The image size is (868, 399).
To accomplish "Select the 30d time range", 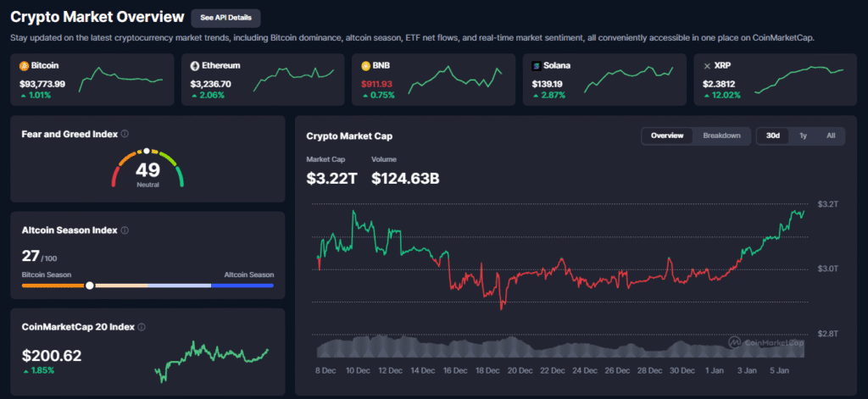I will click(x=772, y=136).
